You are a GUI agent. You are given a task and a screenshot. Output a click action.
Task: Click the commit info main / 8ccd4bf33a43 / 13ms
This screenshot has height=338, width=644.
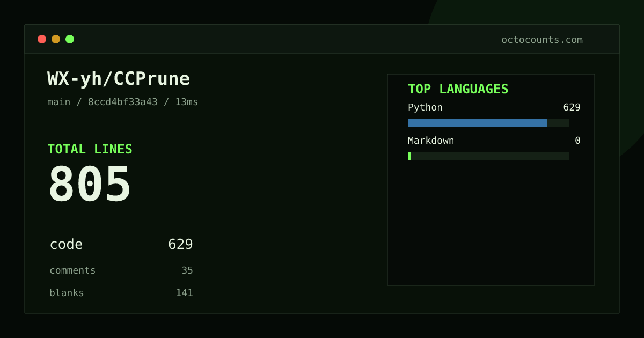click(x=123, y=102)
